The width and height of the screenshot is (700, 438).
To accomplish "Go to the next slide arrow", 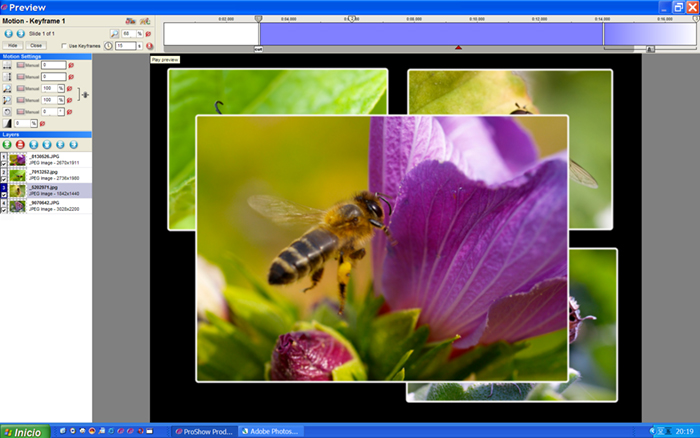I will click(x=21, y=33).
